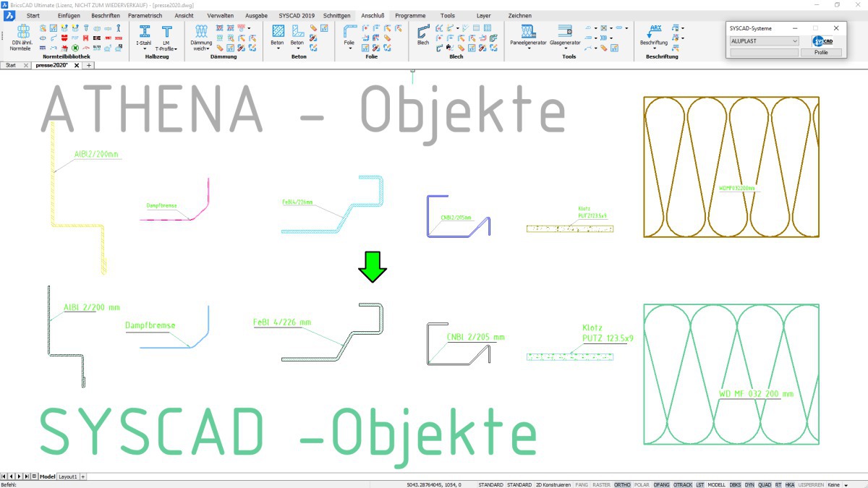The height and width of the screenshot is (488, 868).
Task: Enable RASTER grid in status bar
Action: [x=601, y=484]
